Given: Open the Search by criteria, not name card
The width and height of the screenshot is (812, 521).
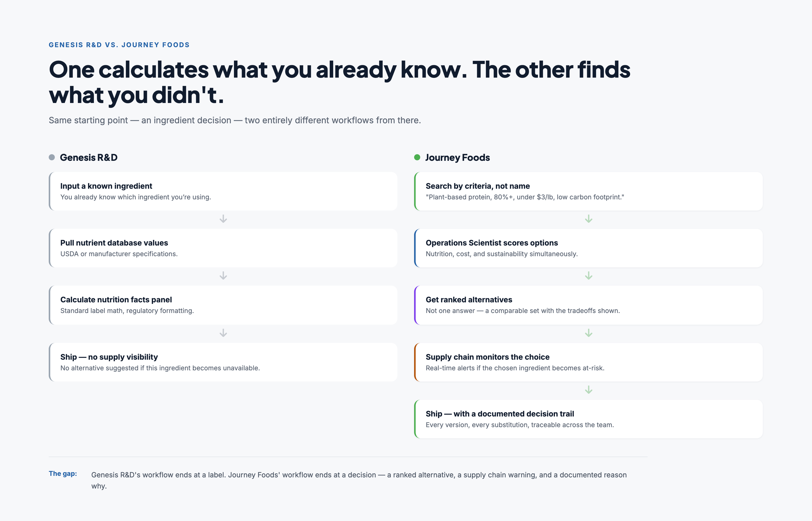Looking at the screenshot, I should 588,191.
